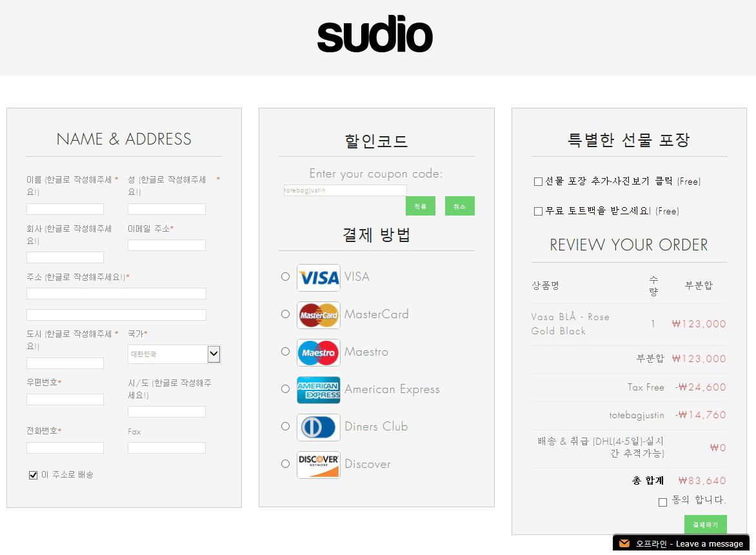Click the envelope icon in chat widget

pos(624,543)
